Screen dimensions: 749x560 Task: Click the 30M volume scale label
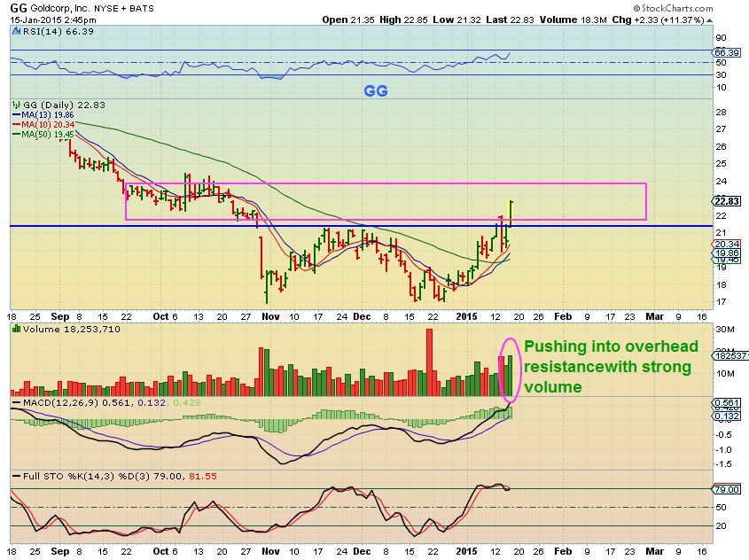[x=724, y=330]
